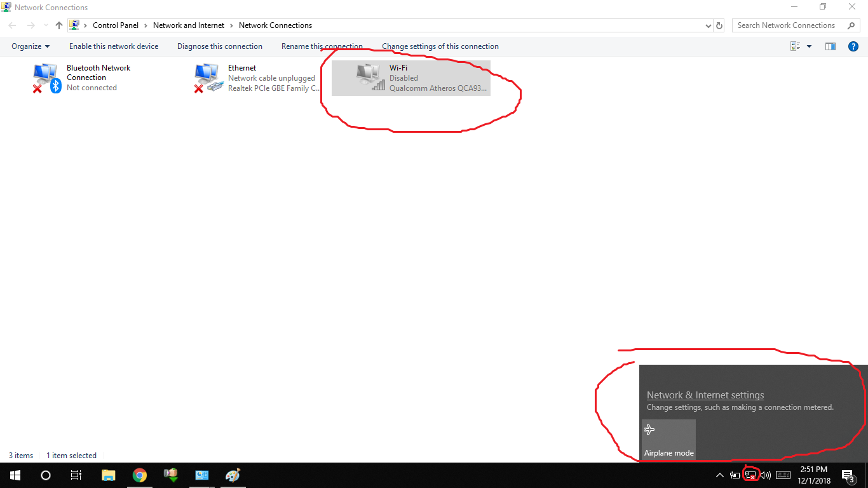This screenshot has width=868, height=488.
Task: Show the preview pane
Action: [830, 46]
